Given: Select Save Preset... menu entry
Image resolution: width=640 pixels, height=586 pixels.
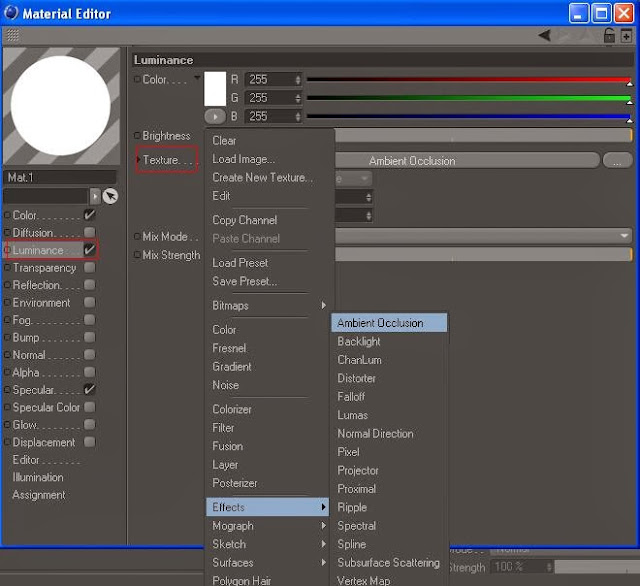Looking at the screenshot, I should point(244,281).
